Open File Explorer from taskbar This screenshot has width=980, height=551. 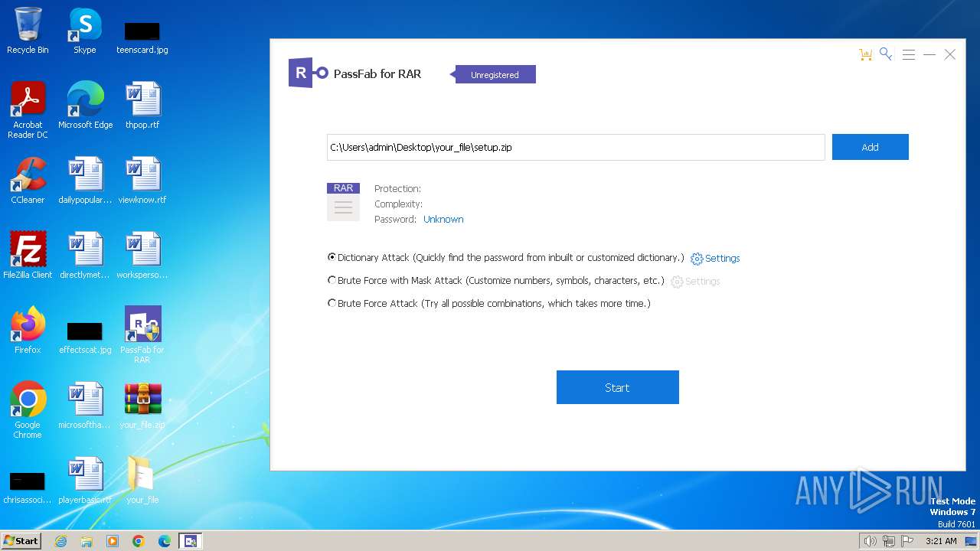(x=87, y=541)
